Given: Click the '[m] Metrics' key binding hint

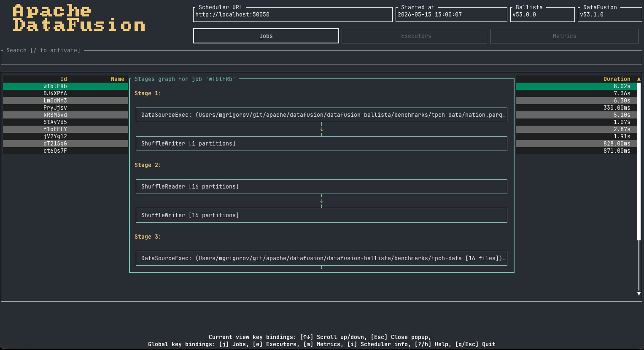Looking at the screenshot, I should (322, 344).
